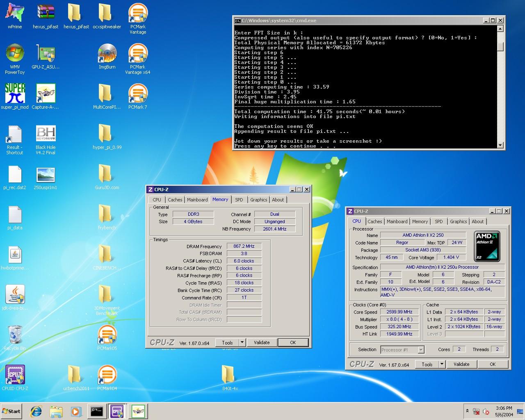This screenshot has height=420, width=525.
Task: Click the NB Frequency value 2601.4 MHz
Action: pos(275,229)
